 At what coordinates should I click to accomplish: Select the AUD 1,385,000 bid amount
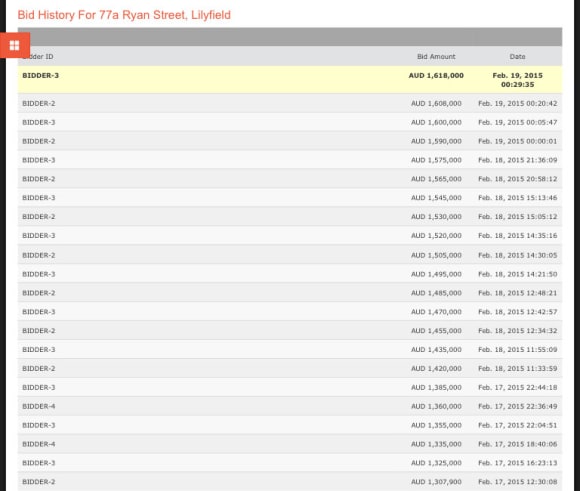pyautogui.click(x=436, y=387)
